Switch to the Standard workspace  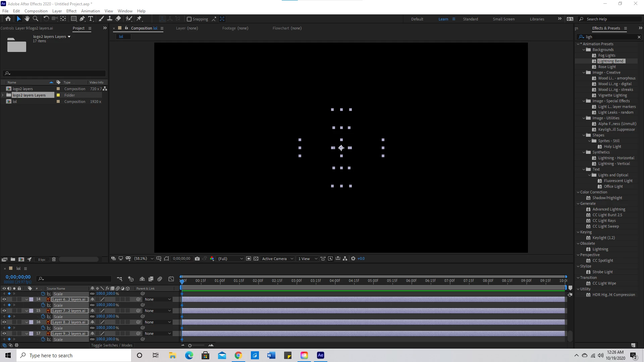470,19
